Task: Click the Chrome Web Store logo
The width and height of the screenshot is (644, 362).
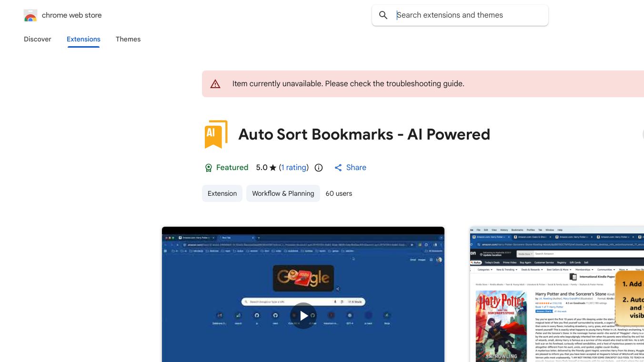Action: coord(30,15)
